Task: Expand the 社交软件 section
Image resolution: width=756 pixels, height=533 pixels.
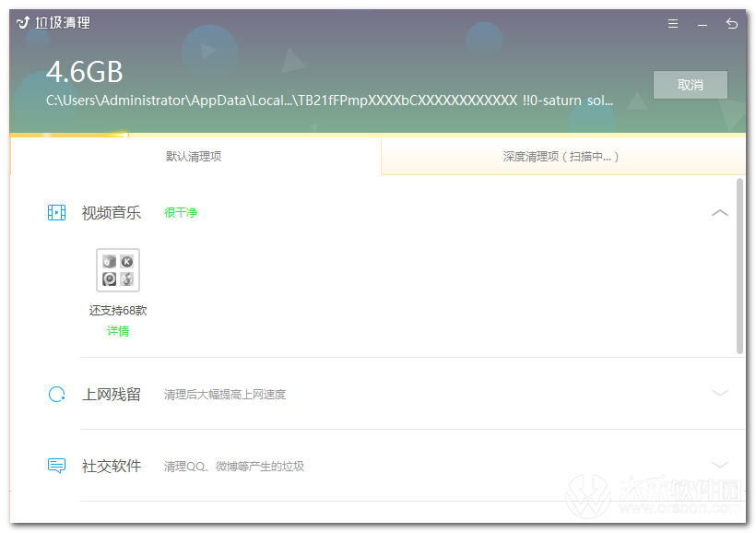Action: 720,465
